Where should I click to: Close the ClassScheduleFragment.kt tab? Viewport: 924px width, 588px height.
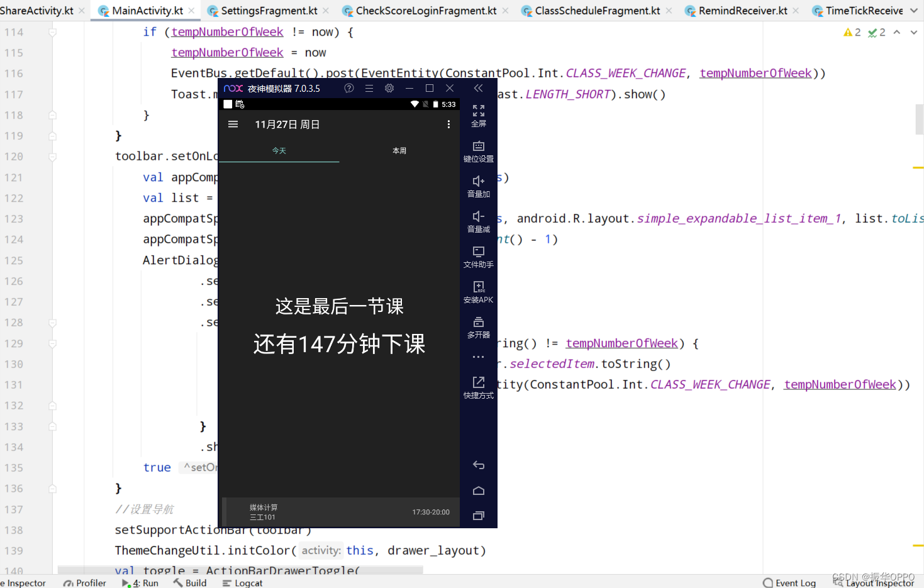(669, 11)
